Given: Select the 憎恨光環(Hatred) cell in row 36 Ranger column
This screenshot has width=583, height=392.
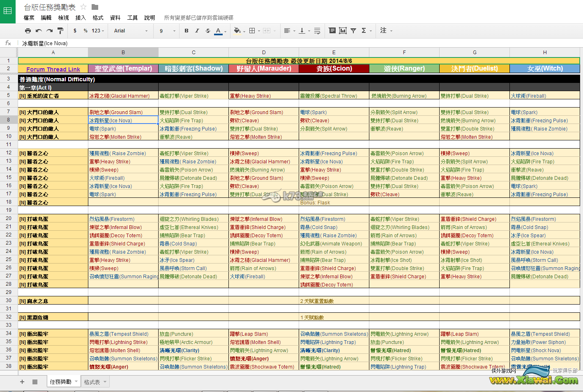Looking at the screenshot, I should pos(404,350).
